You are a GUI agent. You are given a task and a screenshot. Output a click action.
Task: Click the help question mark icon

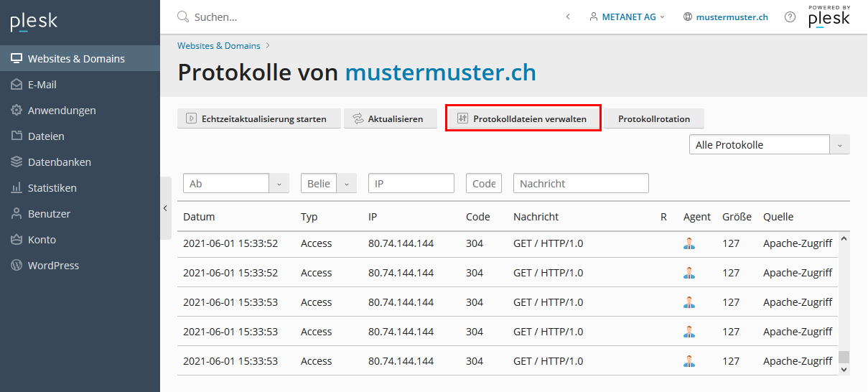click(x=790, y=17)
